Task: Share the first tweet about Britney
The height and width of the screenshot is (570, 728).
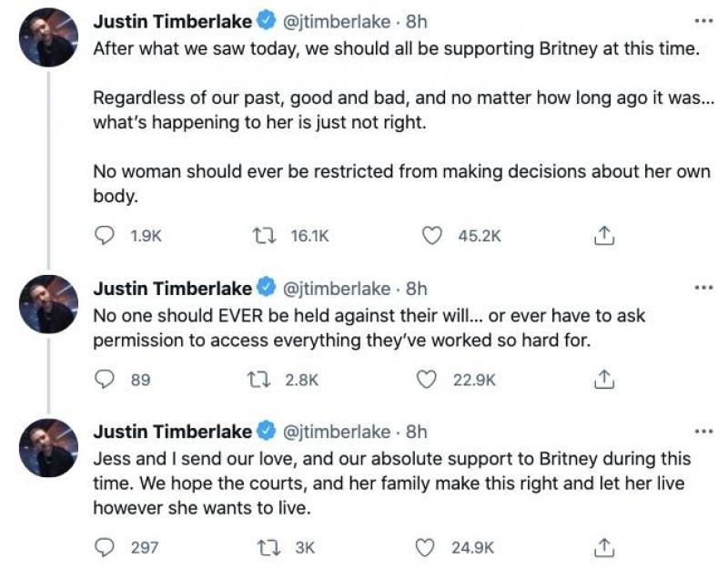Action: pyautogui.click(x=602, y=236)
